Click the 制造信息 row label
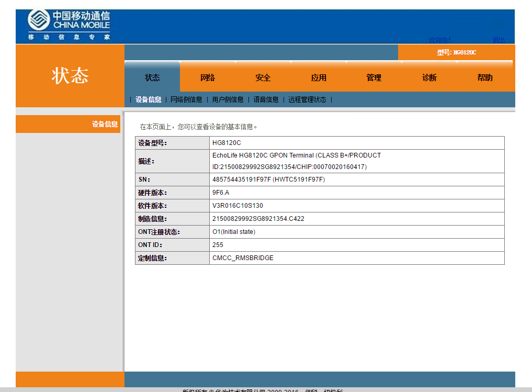Screen dimensions: 532x392 152,219
